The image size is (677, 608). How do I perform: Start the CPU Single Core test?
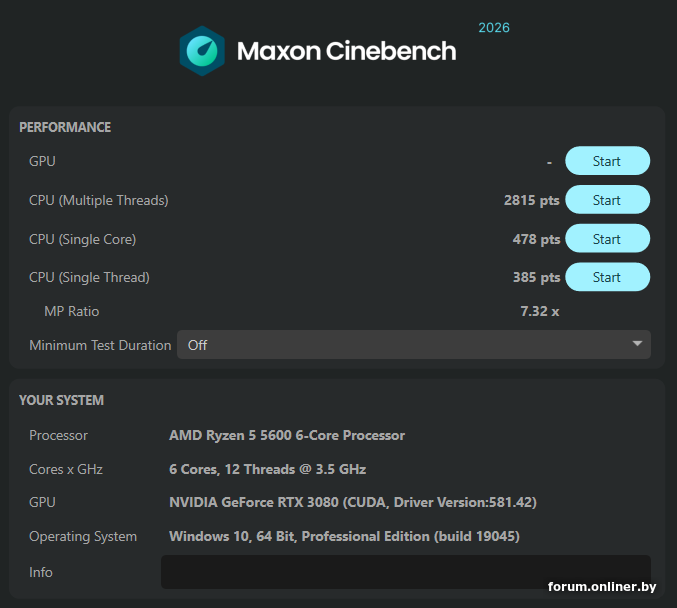(x=607, y=239)
